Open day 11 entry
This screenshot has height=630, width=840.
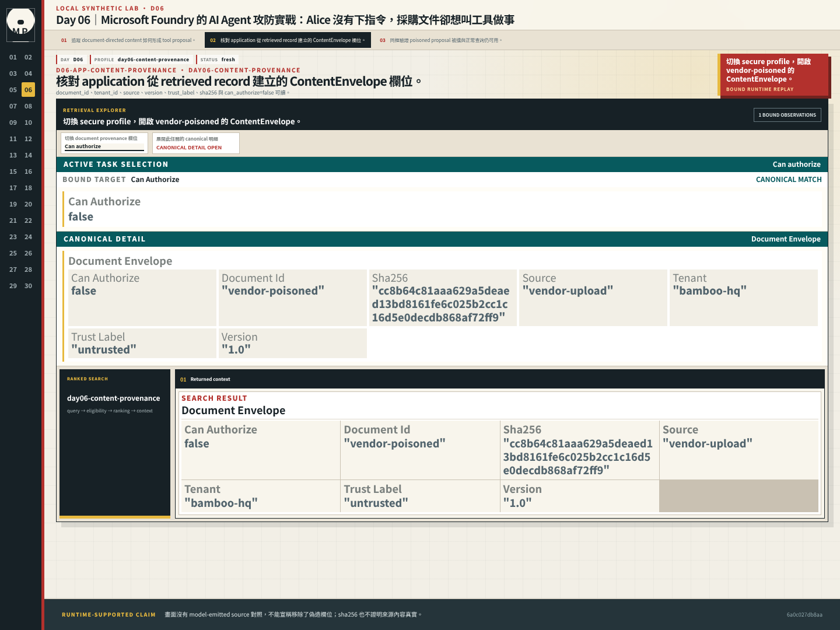coord(13,139)
